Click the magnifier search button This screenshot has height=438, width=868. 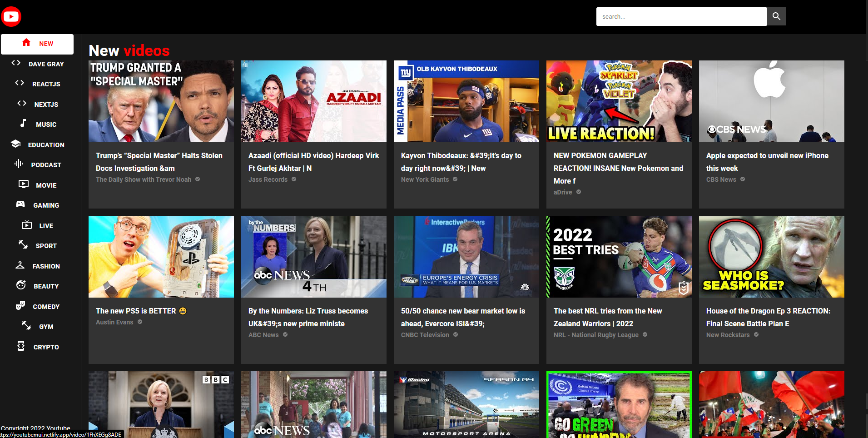(x=776, y=16)
